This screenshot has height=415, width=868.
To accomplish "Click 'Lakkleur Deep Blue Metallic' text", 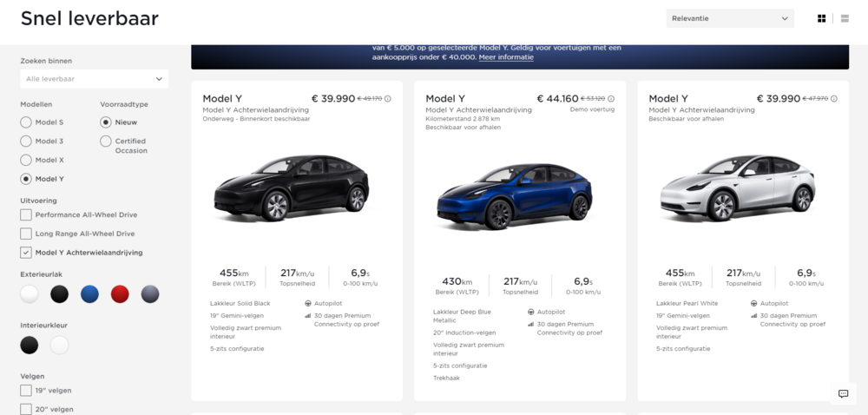I will [462, 316].
